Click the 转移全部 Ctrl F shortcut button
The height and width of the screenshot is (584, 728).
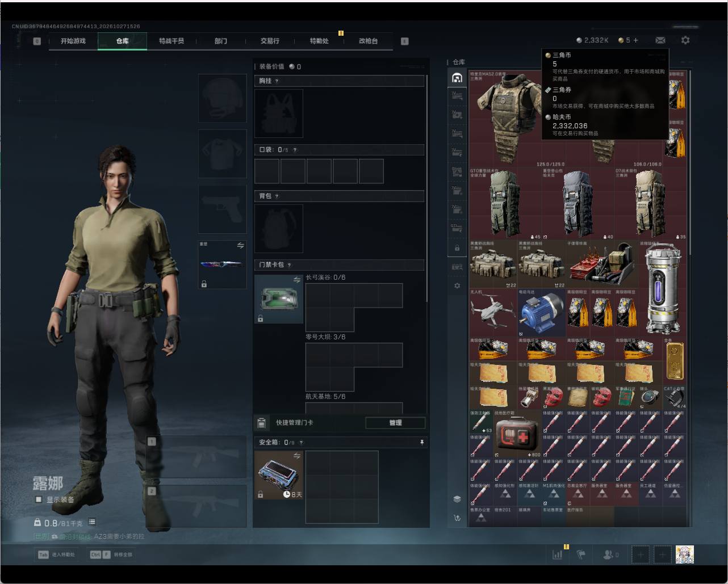112,554
